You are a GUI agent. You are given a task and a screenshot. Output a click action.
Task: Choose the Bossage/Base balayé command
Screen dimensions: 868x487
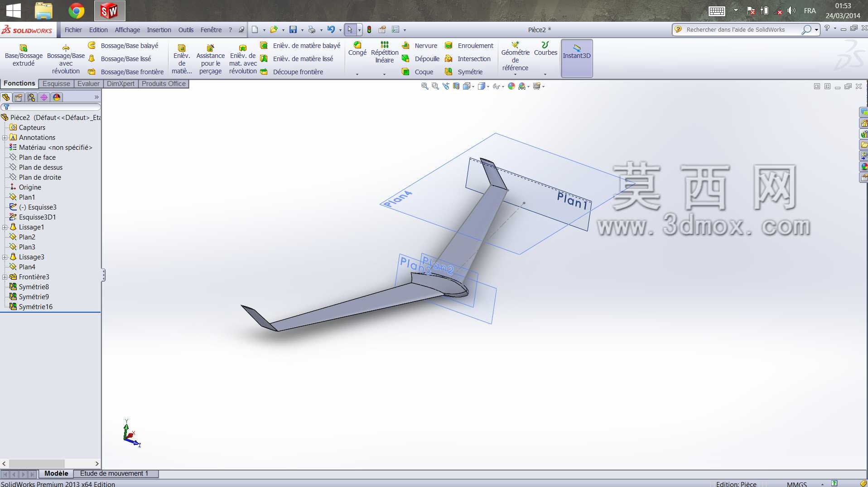[123, 46]
